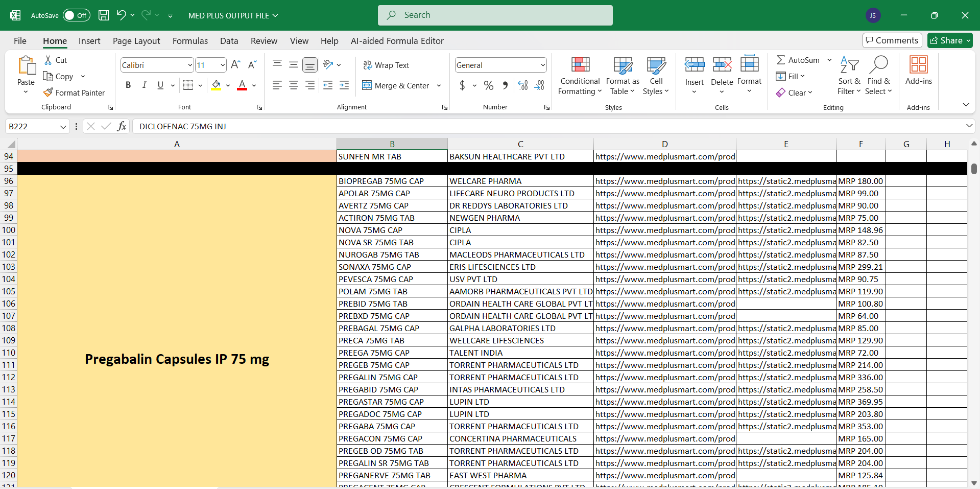Open the font size dropdown
The height and width of the screenshot is (489, 980).
(x=223, y=65)
